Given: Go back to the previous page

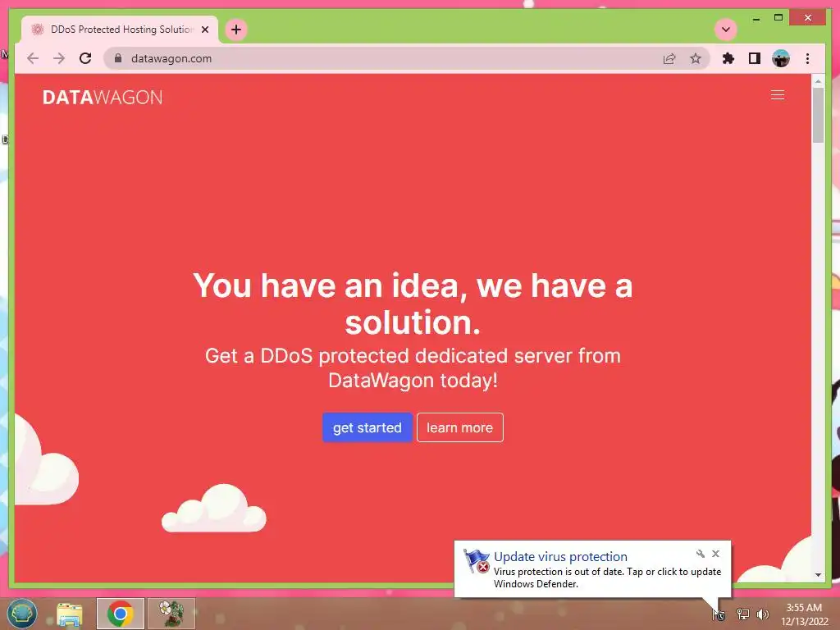Looking at the screenshot, I should (x=33, y=58).
